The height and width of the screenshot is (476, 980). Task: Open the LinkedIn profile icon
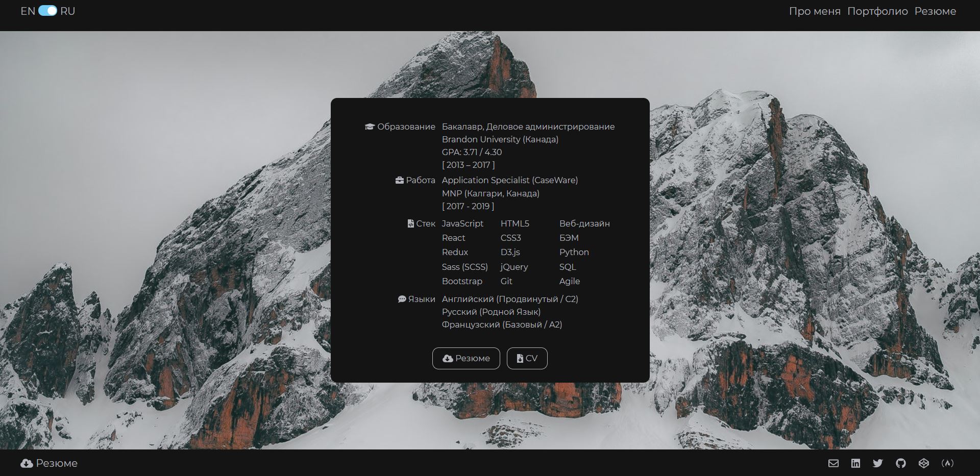[x=855, y=463]
